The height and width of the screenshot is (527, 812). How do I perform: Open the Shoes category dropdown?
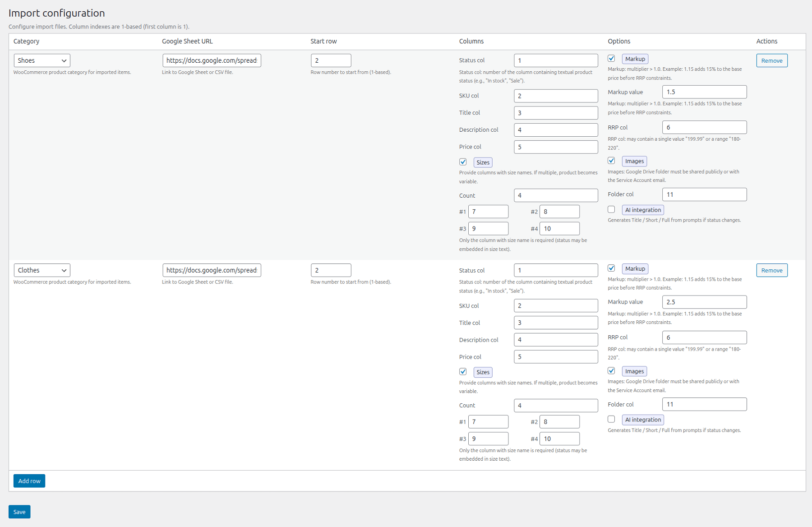tap(42, 60)
